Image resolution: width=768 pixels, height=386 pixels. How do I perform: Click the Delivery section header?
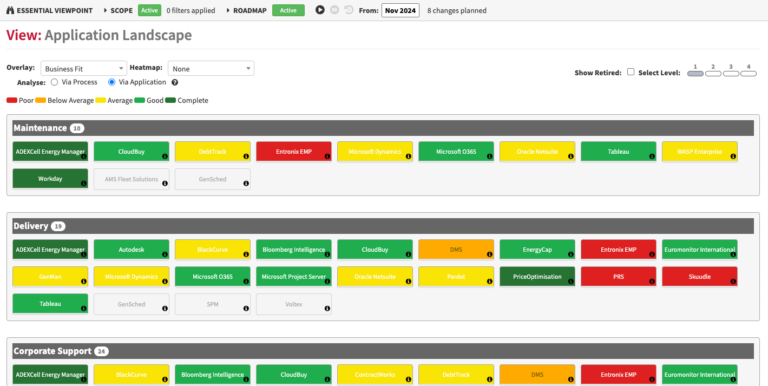[x=383, y=226]
